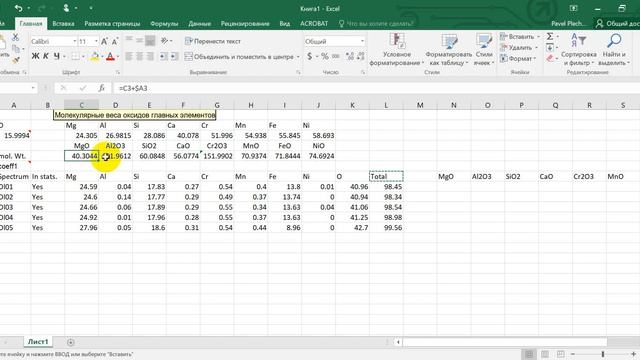Select the Format Painter brush
This screenshot has width=640, height=360.
pyautogui.click(x=16, y=60)
